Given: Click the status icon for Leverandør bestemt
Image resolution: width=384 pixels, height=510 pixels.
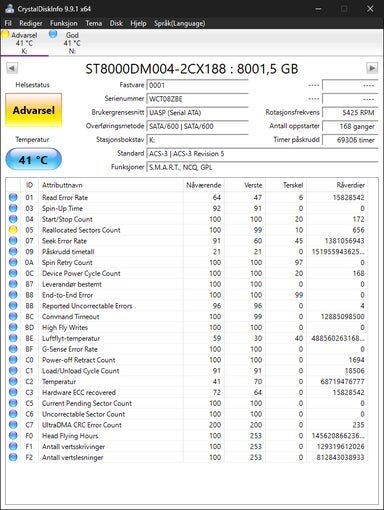Looking at the screenshot, I should point(13,284).
